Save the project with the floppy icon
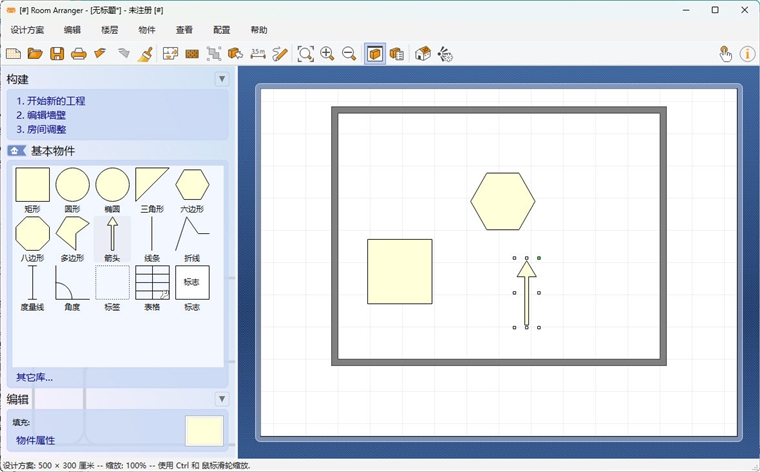This screenshot has width=760, height=472. pos(57,53)
